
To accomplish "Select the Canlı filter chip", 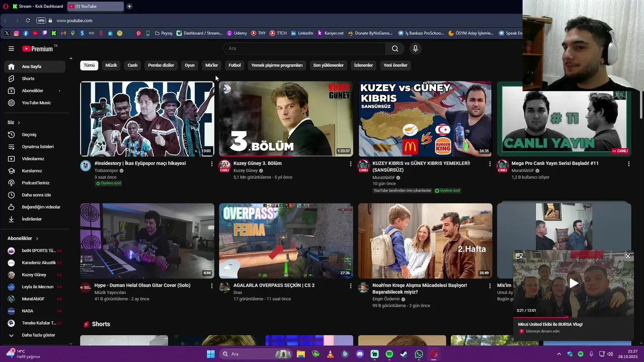I will click(x=132, y=65).
